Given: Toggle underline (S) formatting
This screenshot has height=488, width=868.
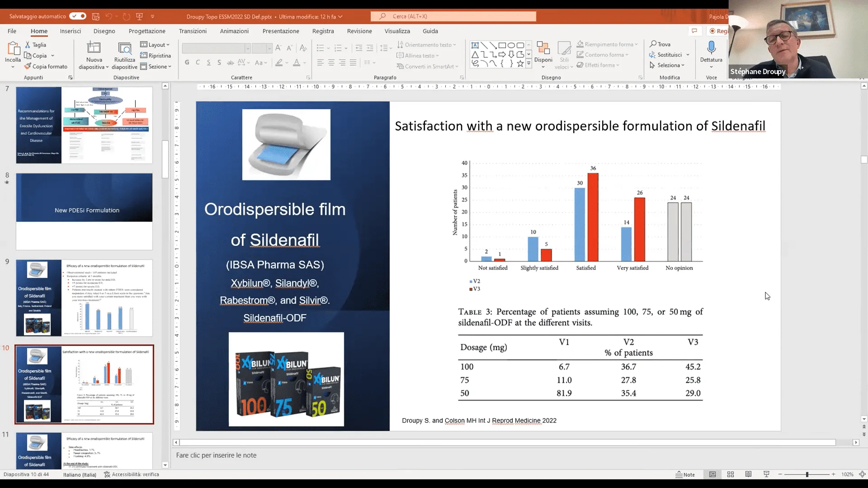Looking at the screenshot, I should 208,62.
